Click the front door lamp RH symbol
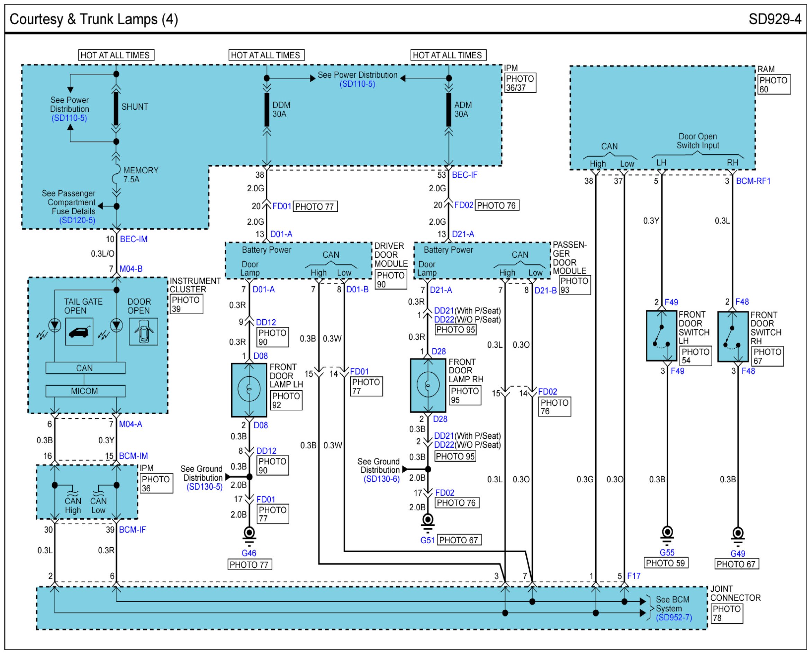 (427, 385)
